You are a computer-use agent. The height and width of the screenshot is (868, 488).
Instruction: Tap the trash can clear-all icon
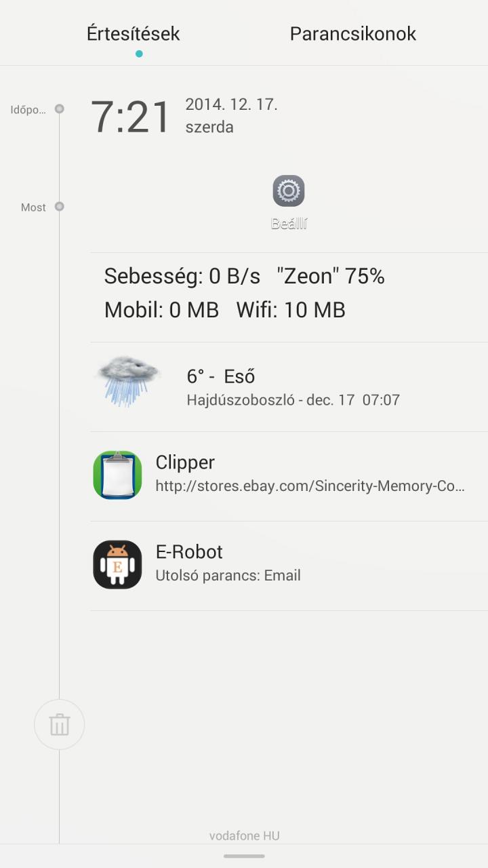[x=60, y=725]
